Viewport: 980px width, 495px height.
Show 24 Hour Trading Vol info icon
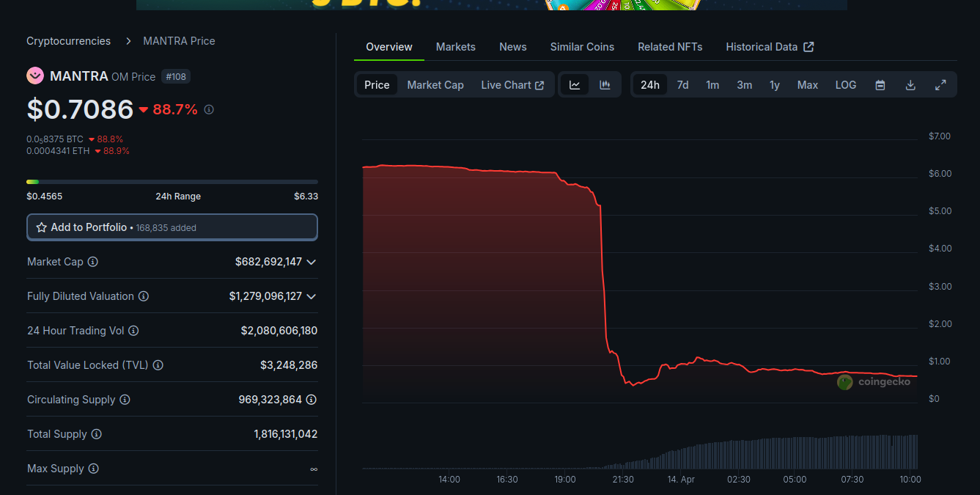[x=133, y=331]
